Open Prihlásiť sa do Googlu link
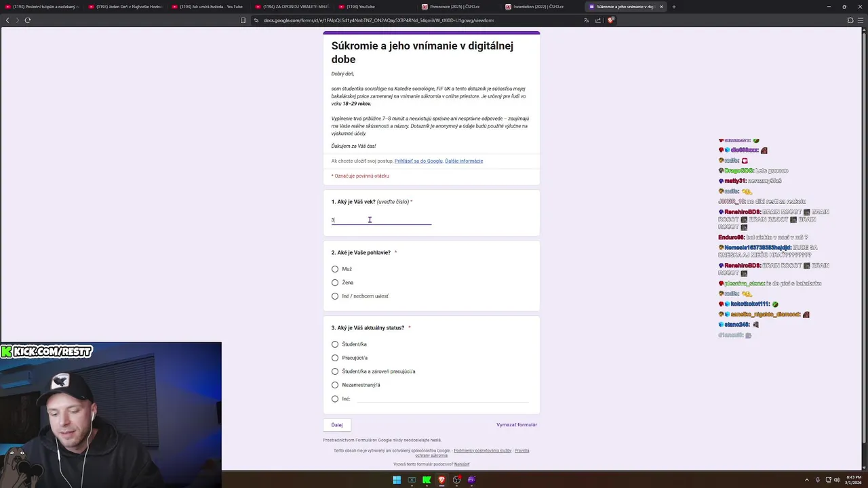Image resolution: width=868 pixels, height=488 pixels. (x=418, y=161)
